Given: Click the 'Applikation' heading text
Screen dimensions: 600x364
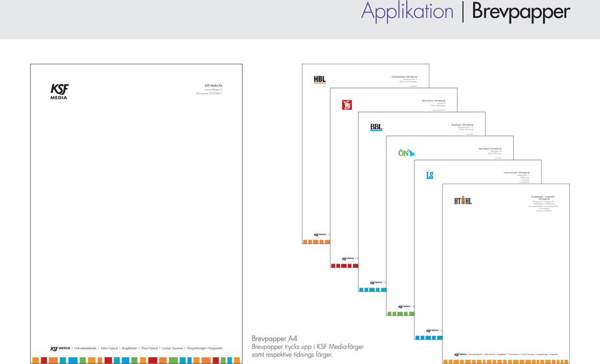Looking at the screenshot, I should pos(407,12).
